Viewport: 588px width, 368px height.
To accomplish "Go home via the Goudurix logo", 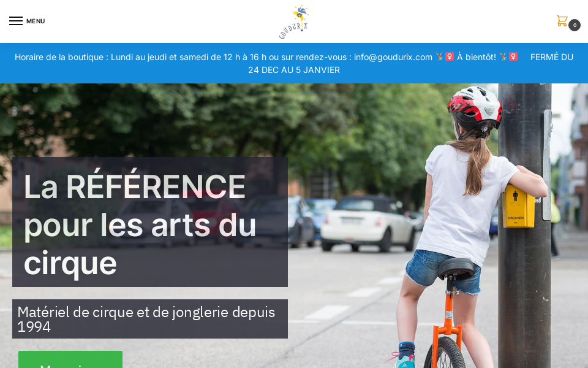I will (x=294, y=22).
